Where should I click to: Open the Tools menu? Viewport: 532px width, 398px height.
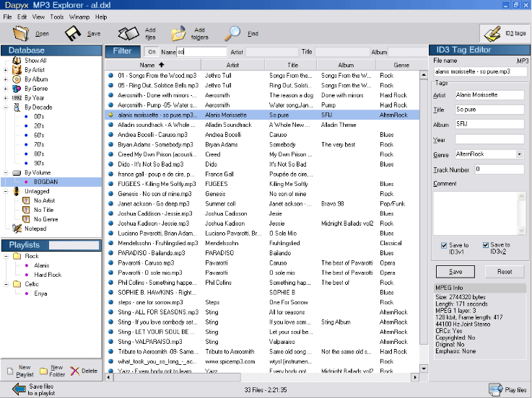[57, 16]
